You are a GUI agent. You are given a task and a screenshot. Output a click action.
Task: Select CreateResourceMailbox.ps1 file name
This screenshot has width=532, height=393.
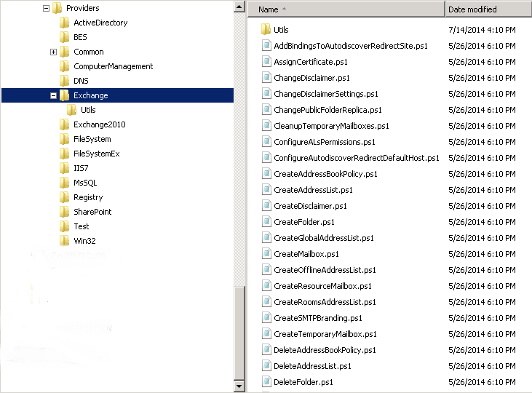tap(322, 286)
